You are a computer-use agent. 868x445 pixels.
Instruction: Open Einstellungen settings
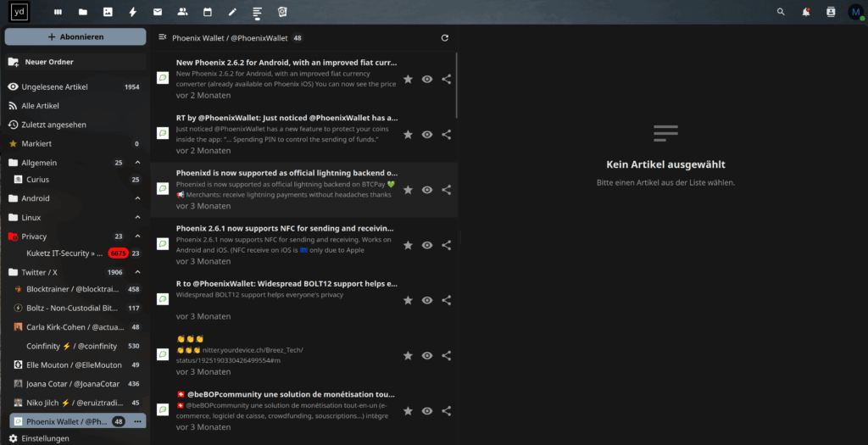(75, 438)
